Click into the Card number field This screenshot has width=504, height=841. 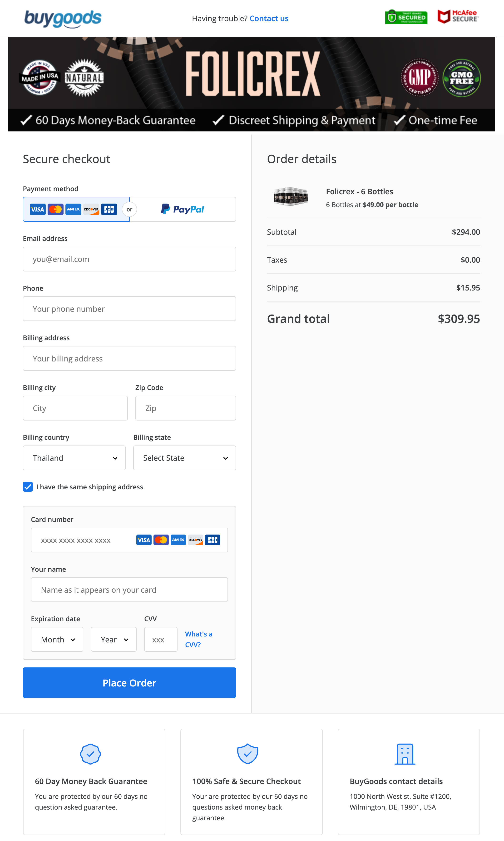[x=129, y=540]
